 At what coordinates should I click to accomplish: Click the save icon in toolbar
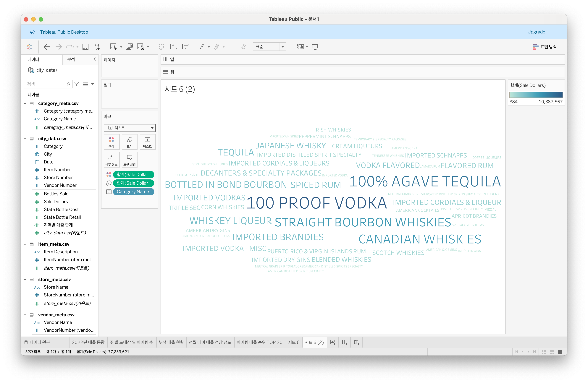[x=85, y=47]
